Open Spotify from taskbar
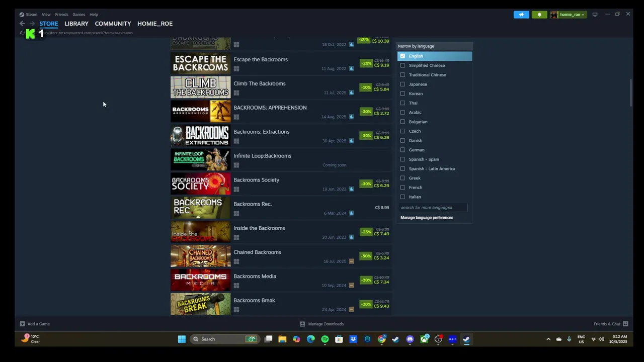Screen dimensions: 644x362 (325, 339)
